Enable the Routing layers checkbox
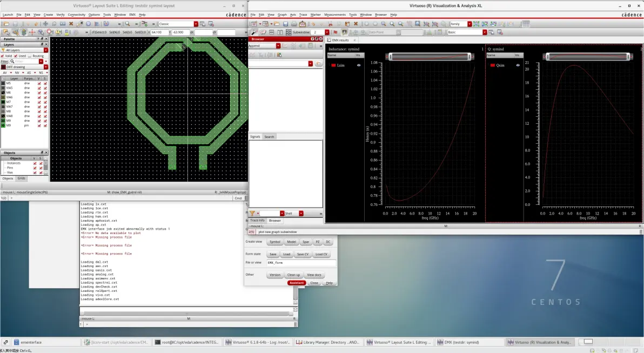644x353 pixels. coord(30,56)
